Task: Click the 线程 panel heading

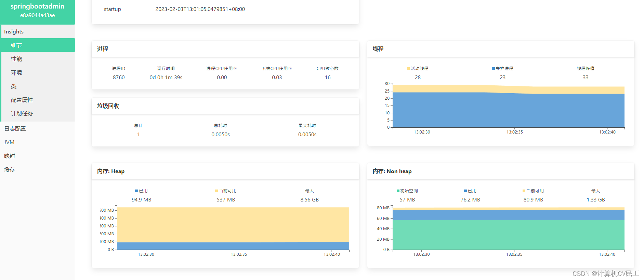Action: [x=378, y=49]
